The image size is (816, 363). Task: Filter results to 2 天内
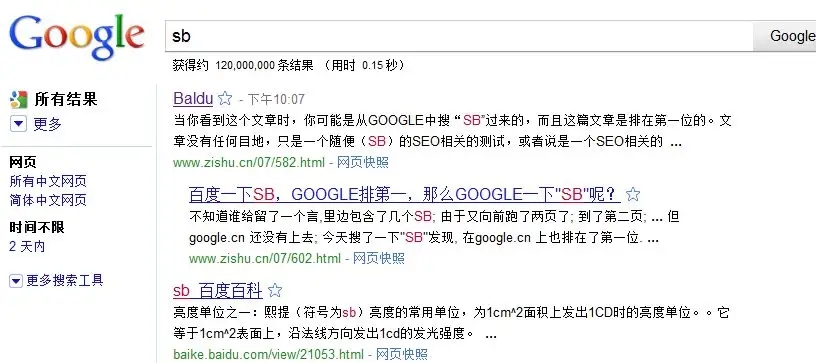[27, 246]
